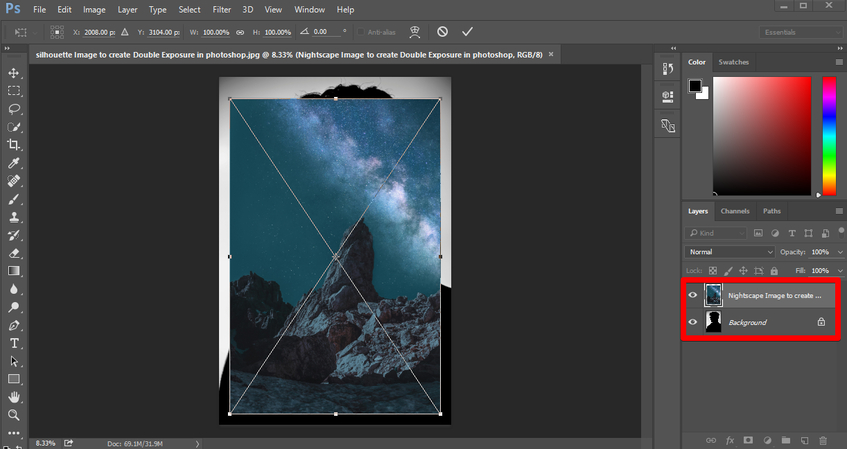The image size is (847, 449).
Task: Open the File menu
Action: 39,10
